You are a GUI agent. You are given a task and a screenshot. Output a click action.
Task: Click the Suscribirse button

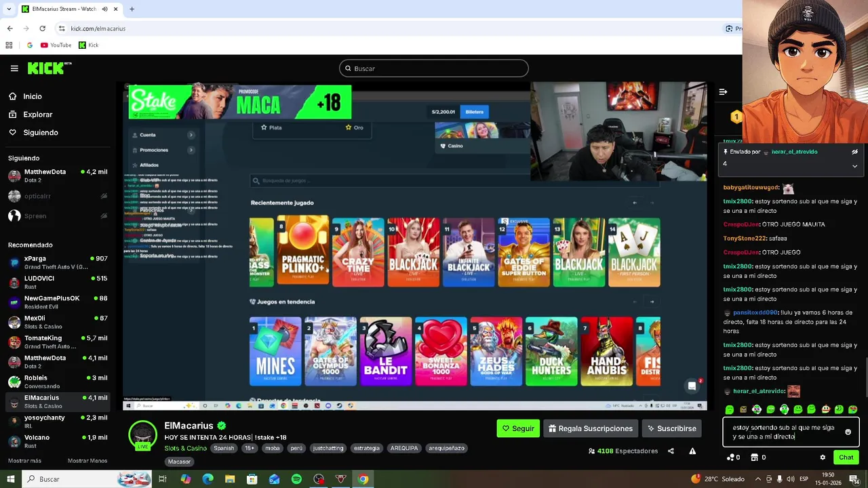point(671,428)
